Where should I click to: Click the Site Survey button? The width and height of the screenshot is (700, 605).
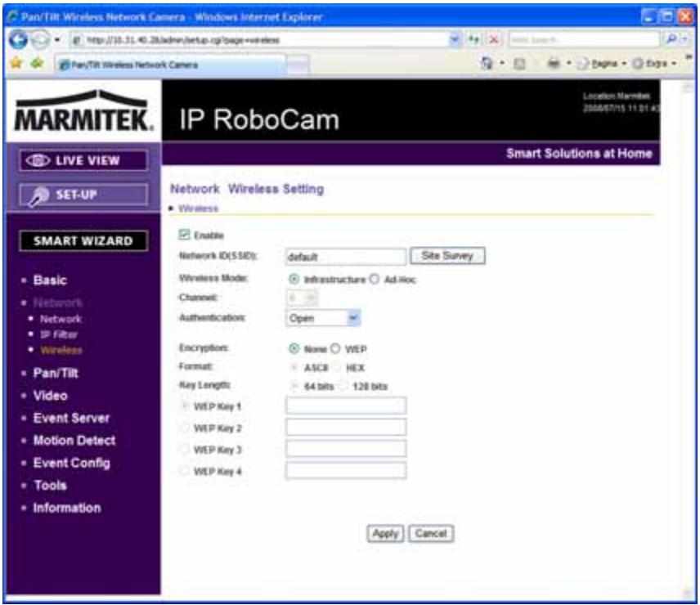click(x=447, y=256)
